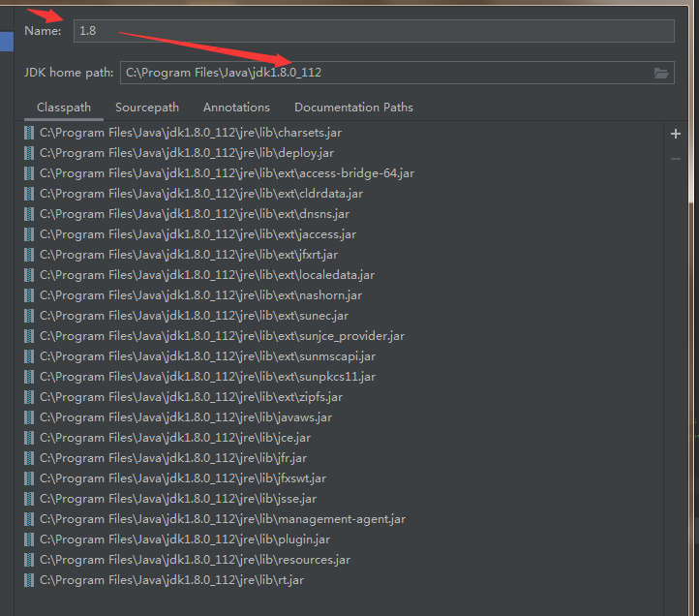The image size is (699, 616).
Task: Click the jar icon beside rt.jar
Action: pos(29,580)
